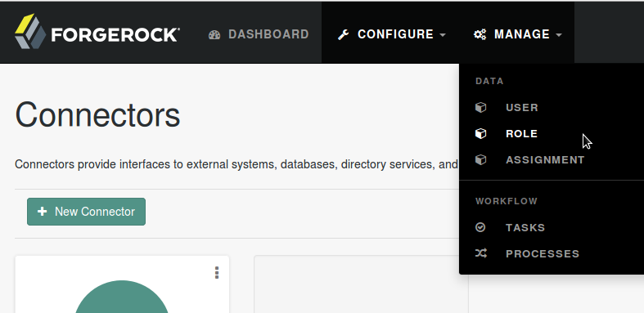Image resolution: width=644 pixels, height=313 pixels.
Task: Click the Assignment cube icon
Action: coord(480,159)
